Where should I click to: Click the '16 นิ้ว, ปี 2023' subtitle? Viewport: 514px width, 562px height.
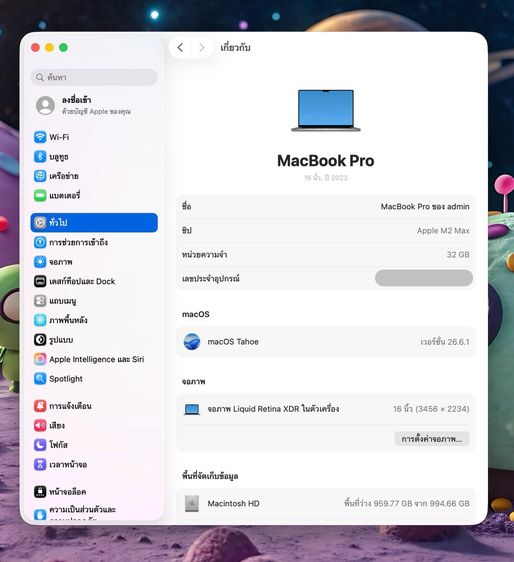(x=325, y=178)
